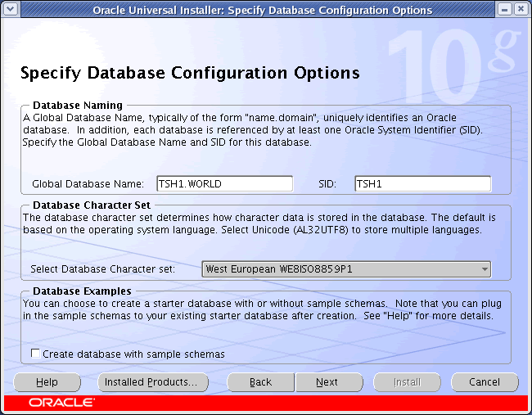The image size is (532, 415).
Task: Click the window title bar text
Action: (263, 10)
